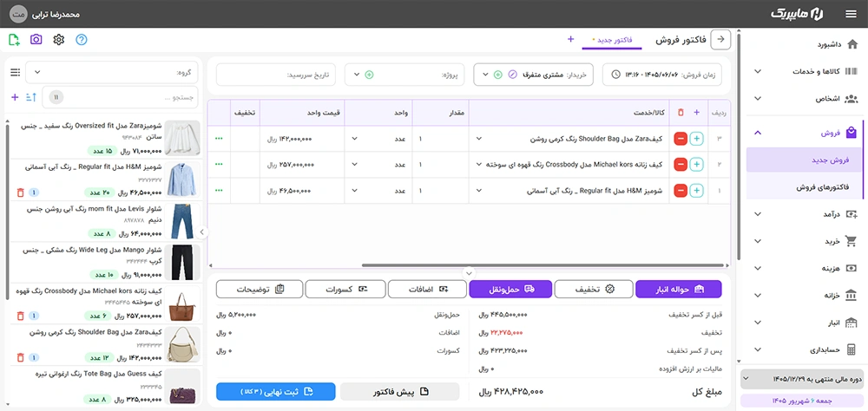
Task: Remove the H&M Regular fit invoice row
Action: pyautogui.click(x=681, y=190)
